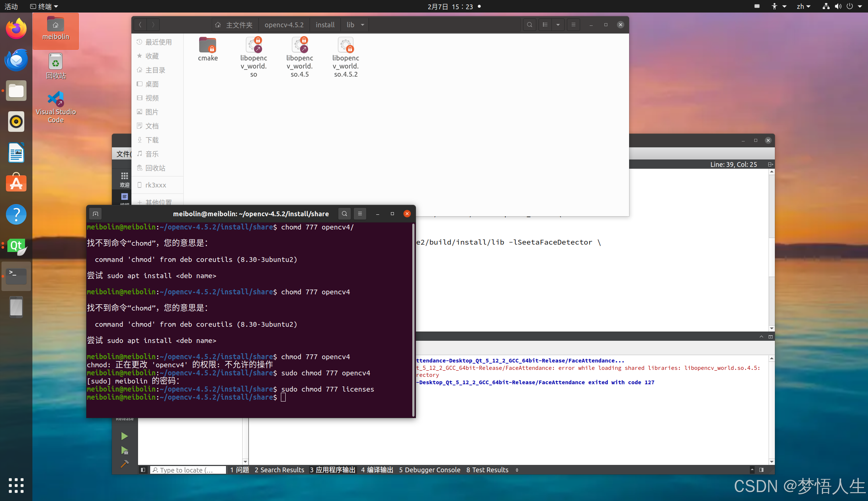Open the lib path dropdown arrow
Screen dimensions: 868x501
pos(363,25)
